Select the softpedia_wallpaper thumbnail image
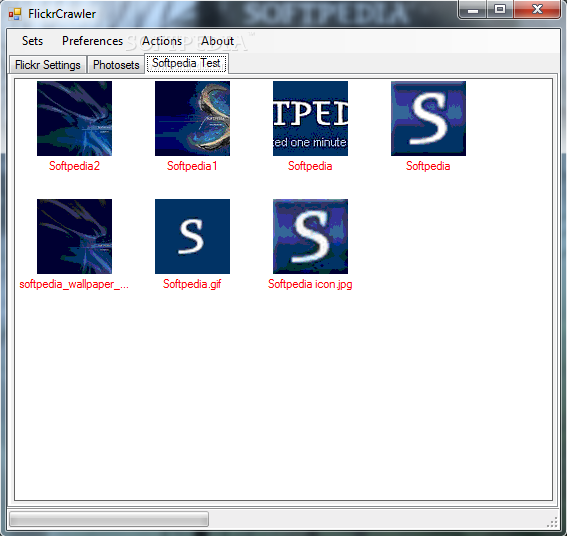Image resolution: width=567 pixels, height=536 pixels. pyautogui.click(x=74, y=236)
